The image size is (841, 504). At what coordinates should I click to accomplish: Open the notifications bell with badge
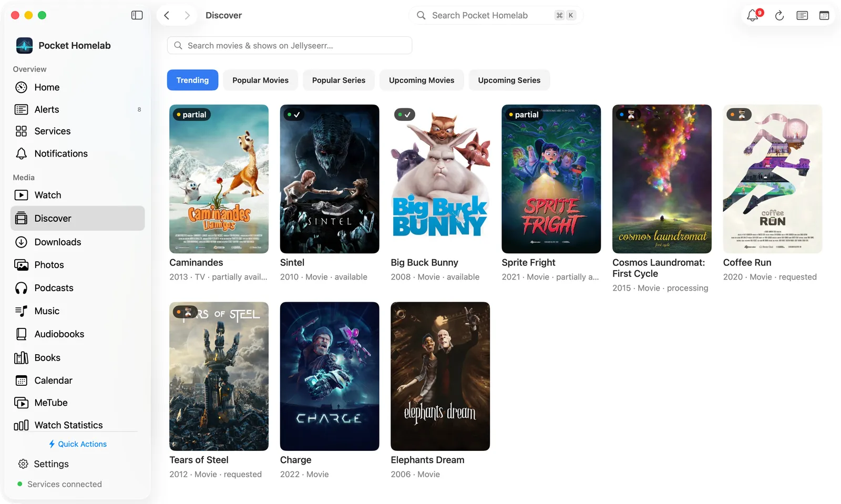tap(754, 15)
